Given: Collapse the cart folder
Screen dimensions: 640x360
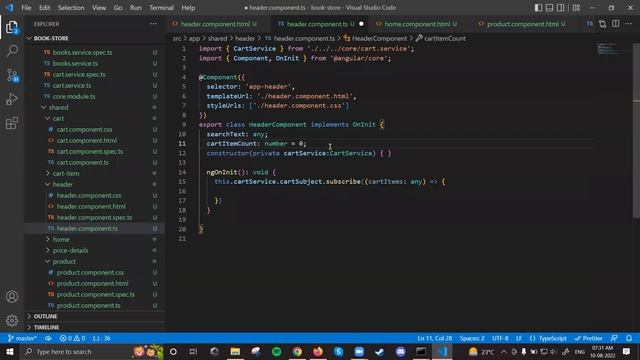Looking at the screenshot, I should 58,118.
